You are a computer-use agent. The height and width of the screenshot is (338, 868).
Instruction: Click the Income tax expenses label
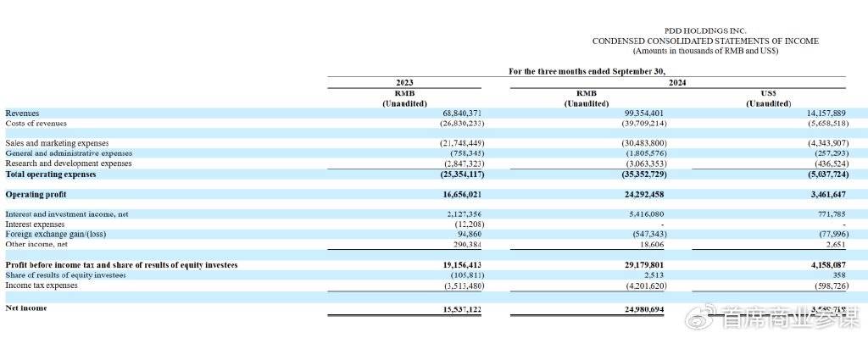[42, 285]
